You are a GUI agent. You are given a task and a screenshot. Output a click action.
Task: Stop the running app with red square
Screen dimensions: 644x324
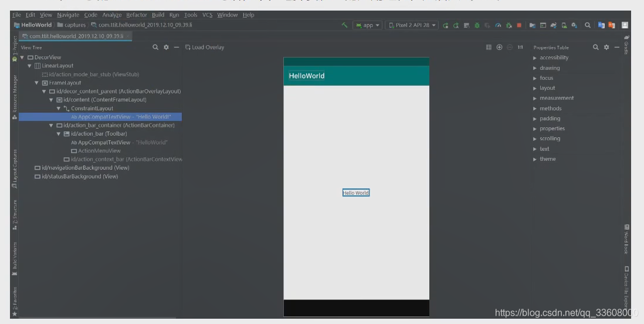click(519, 25)
